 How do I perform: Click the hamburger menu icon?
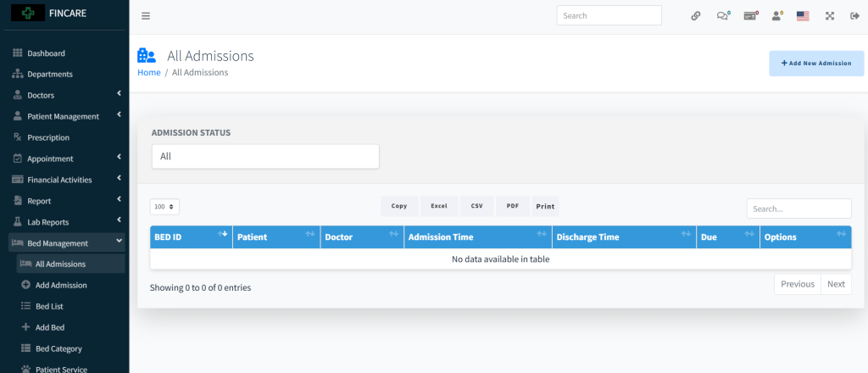[146, 16]
